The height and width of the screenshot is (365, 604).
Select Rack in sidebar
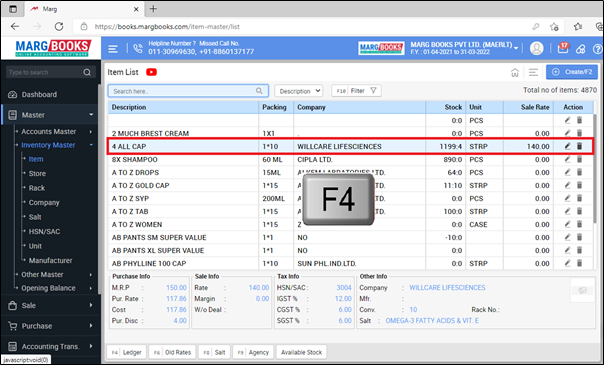point(37,188)
